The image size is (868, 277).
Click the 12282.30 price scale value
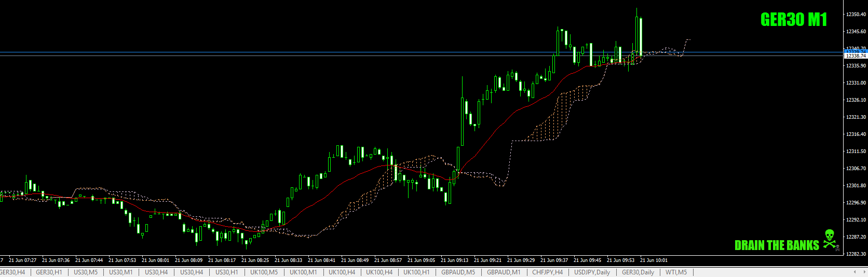pyautogui.click(x=856, y=254)
